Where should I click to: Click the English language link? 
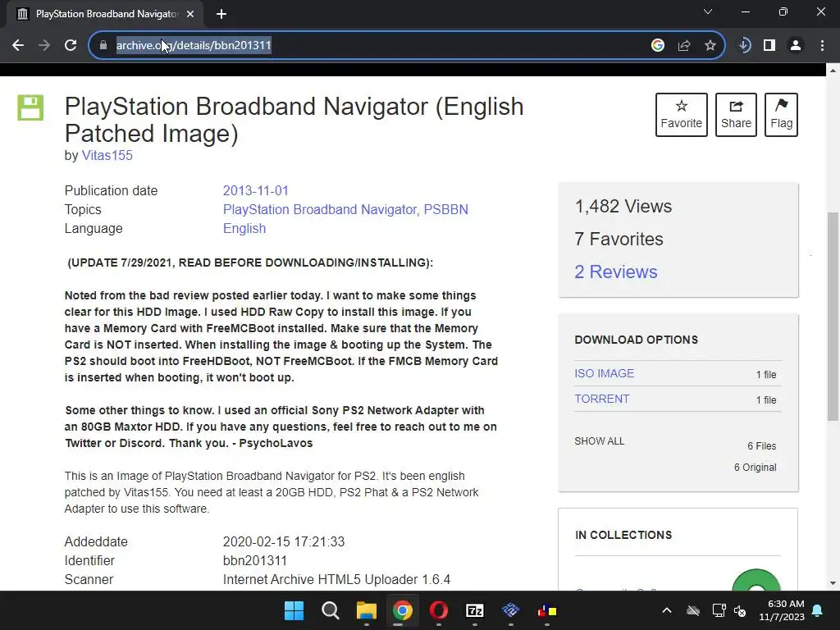point(244,228)
